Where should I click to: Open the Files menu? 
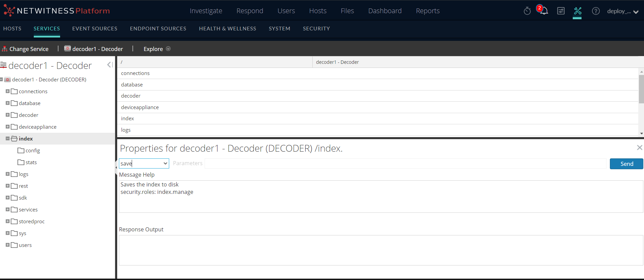347,11
